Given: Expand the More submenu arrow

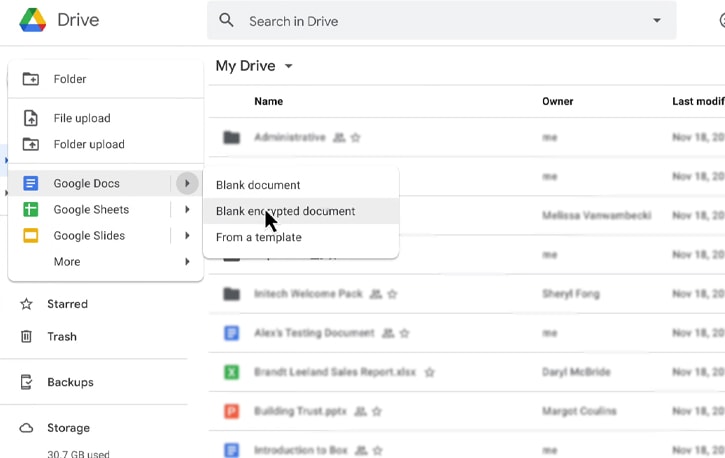Looking at the screenshot, I should coord(187,262).
